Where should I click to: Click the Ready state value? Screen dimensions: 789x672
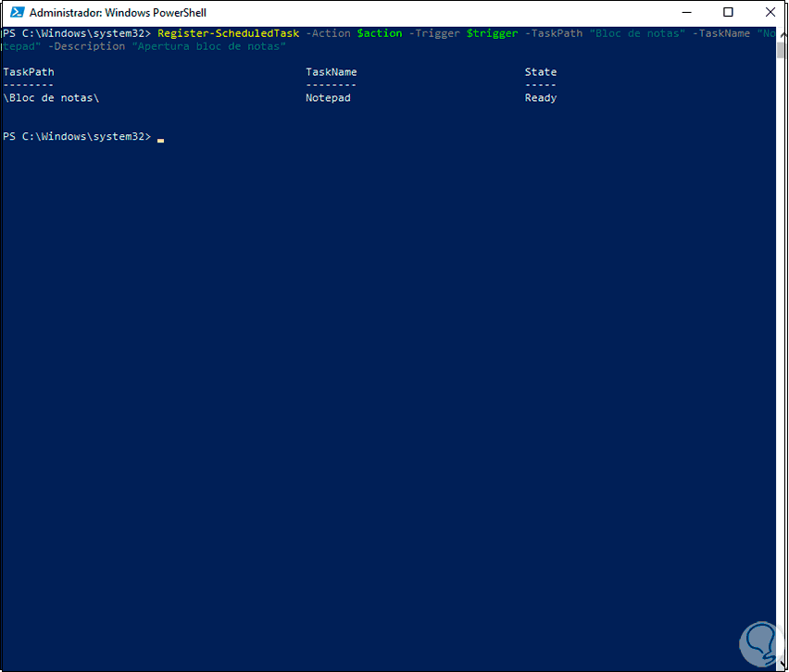coord(541,98)
